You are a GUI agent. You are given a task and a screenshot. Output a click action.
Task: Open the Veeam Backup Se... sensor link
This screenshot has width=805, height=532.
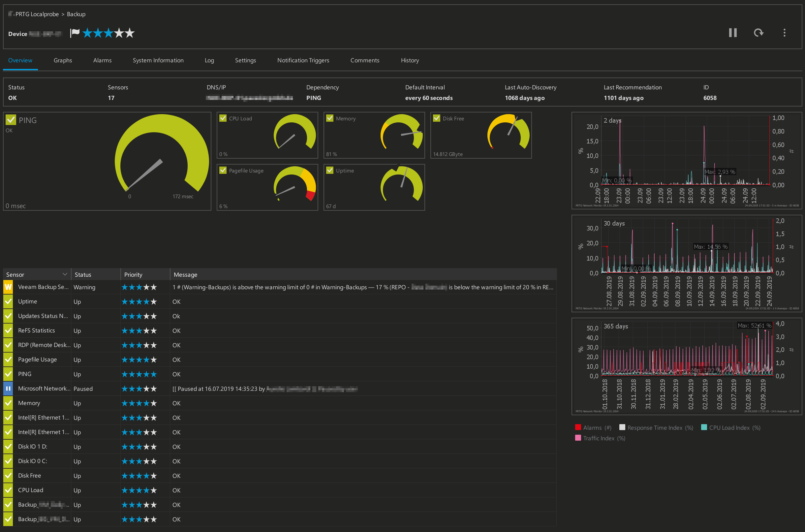(x=43, y=287)
